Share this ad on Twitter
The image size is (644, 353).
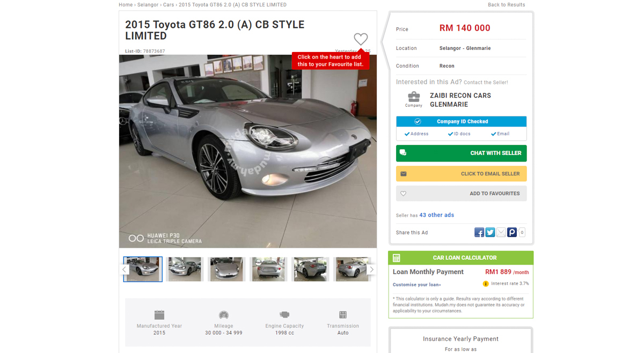pos(490,232)
